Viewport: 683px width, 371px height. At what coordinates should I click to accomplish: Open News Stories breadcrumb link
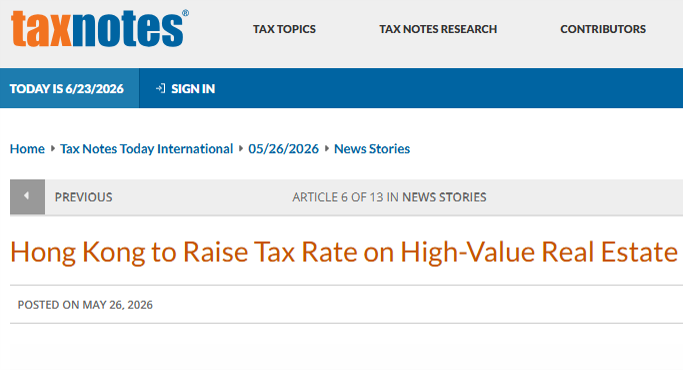(372, 149)
